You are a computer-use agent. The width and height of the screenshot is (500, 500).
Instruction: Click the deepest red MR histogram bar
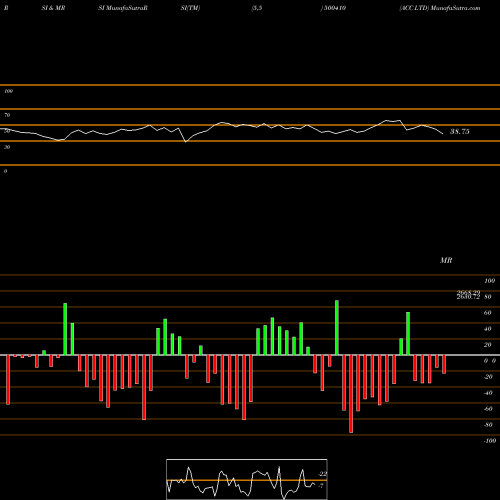coord(351,394)
